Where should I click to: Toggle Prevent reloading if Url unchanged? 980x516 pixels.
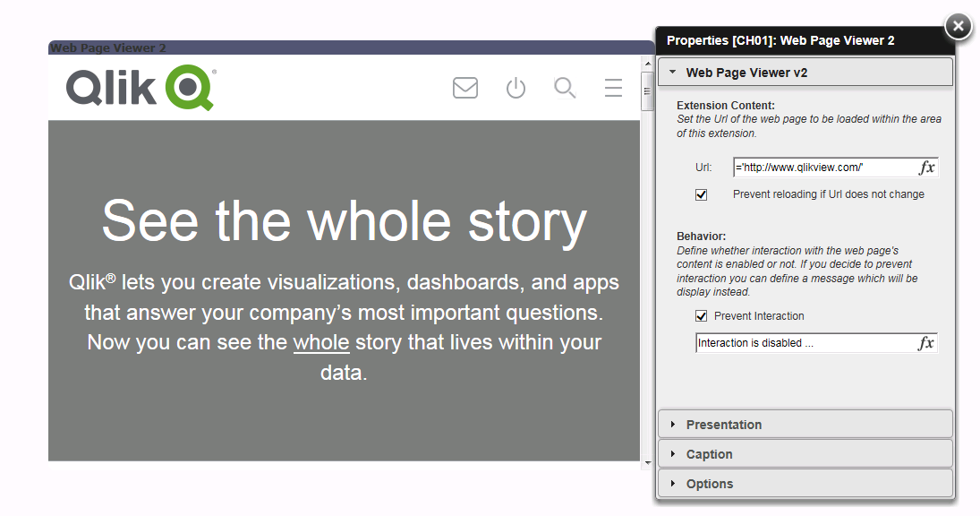pos(702,194)
